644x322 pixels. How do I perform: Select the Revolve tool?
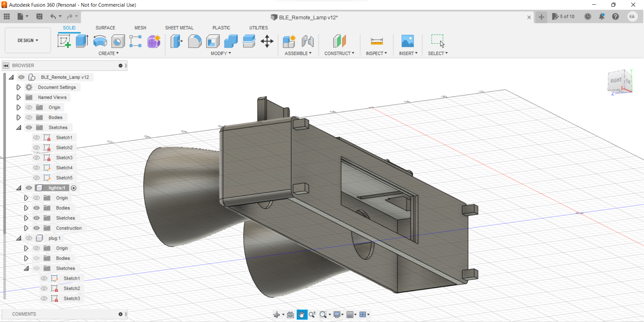click(x=100, y=41)
